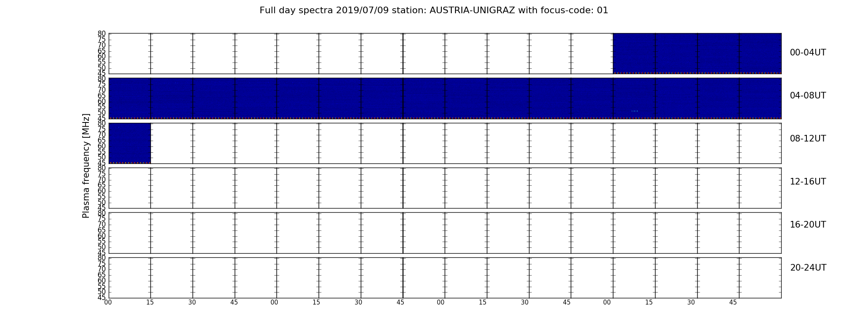Select the '04-08UT' panel label
868x331 pixels.
point(808,96)
